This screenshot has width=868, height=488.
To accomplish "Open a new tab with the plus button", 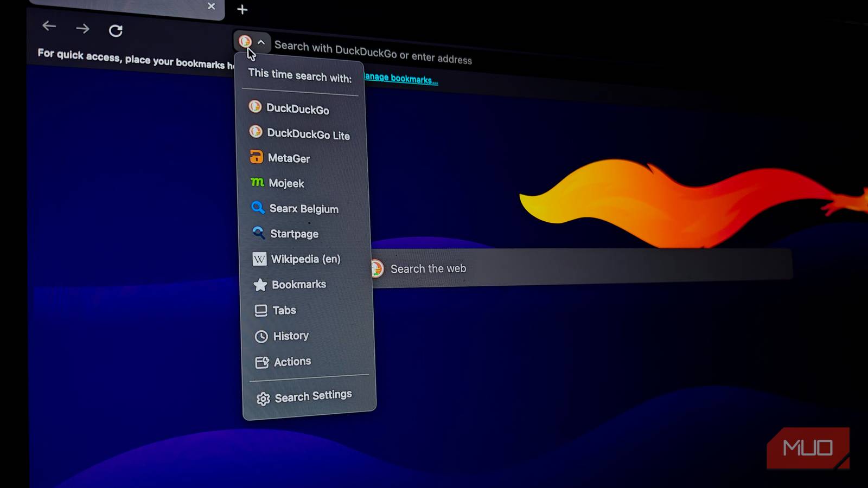I will pos(242,9).
